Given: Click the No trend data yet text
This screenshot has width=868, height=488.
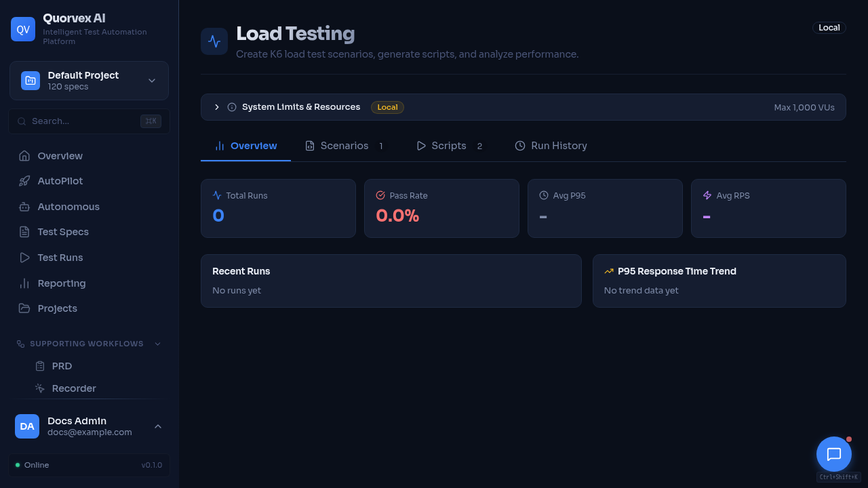Looking at the screenshot, I should pyautogui.click(x=642, y=291).
